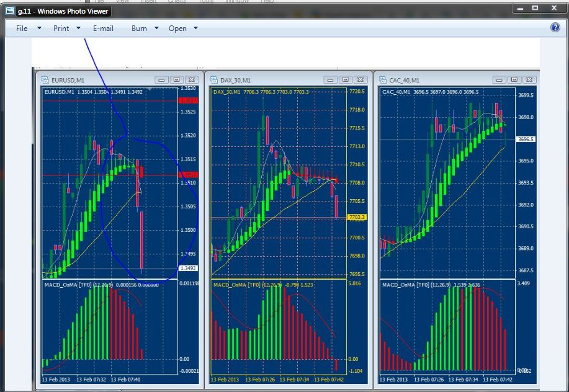Image resolution: width=569 pixels, height=392 pixels.
Task: Close the DAX_30,M1 chart window
Action: pyautogui.click(x=361, y=80)
